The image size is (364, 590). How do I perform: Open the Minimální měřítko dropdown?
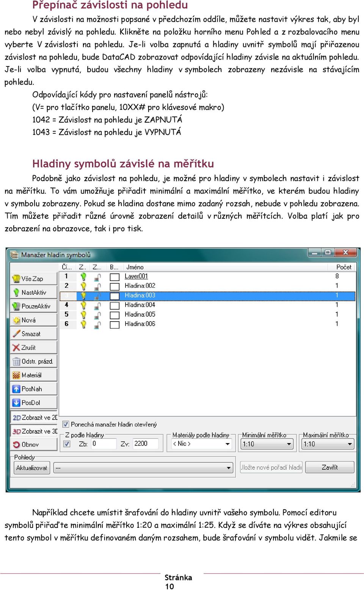coord(267,444)
